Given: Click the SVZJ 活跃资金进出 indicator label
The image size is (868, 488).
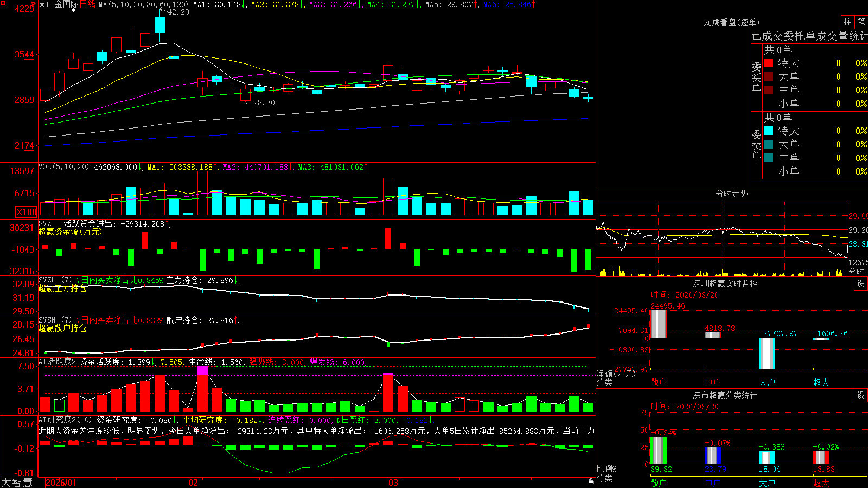Looking at the screenshot, I should pos(76,224).
